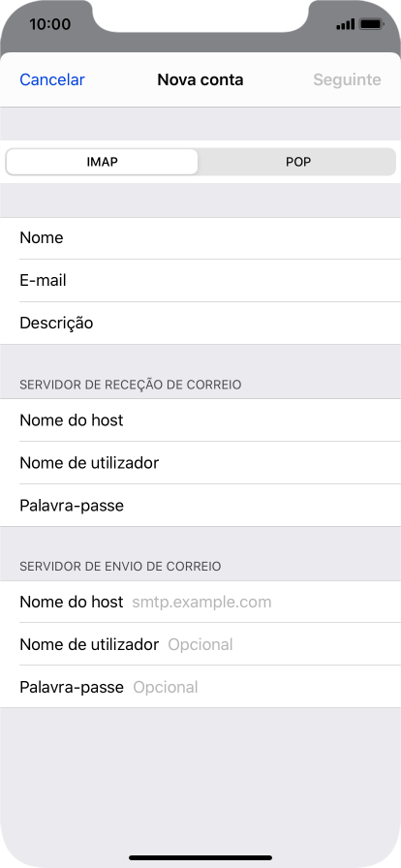Tap the home indicator bar
The image size is (401, 868).
(x=200, y=857)
